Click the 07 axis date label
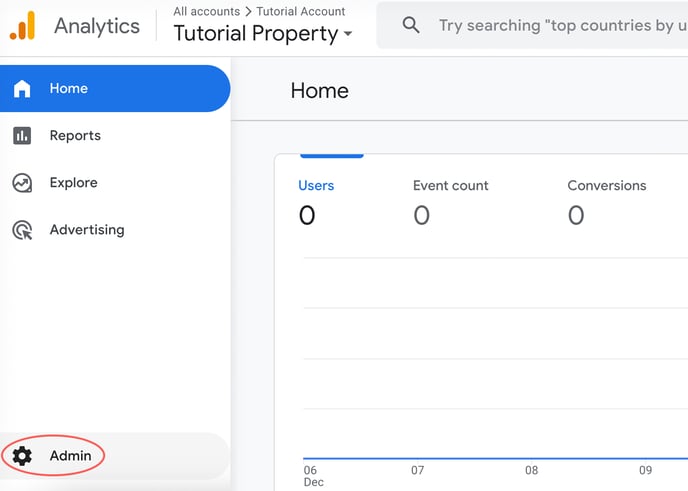The height and width of the screenshot is (491, 688). 417,470
